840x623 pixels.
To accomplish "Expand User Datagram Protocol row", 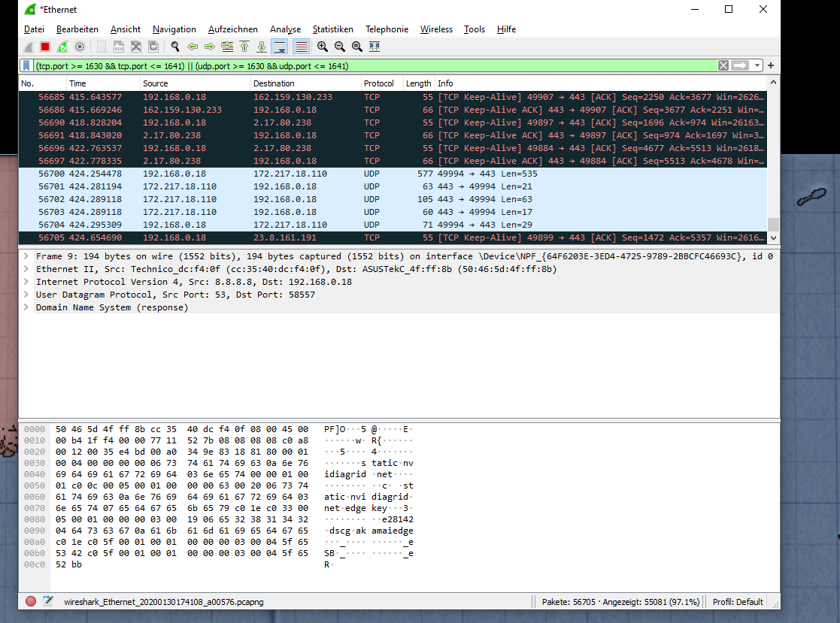I will click(26, 295).
